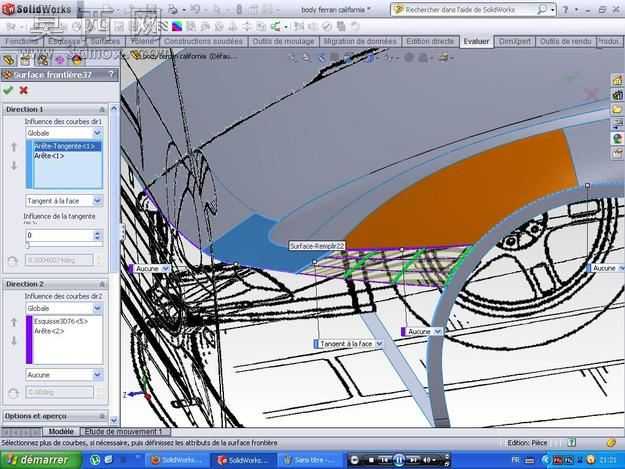This screenshot has height=469, width=625.
Task: Collapse the Direction 2 section
Action: 102,284
